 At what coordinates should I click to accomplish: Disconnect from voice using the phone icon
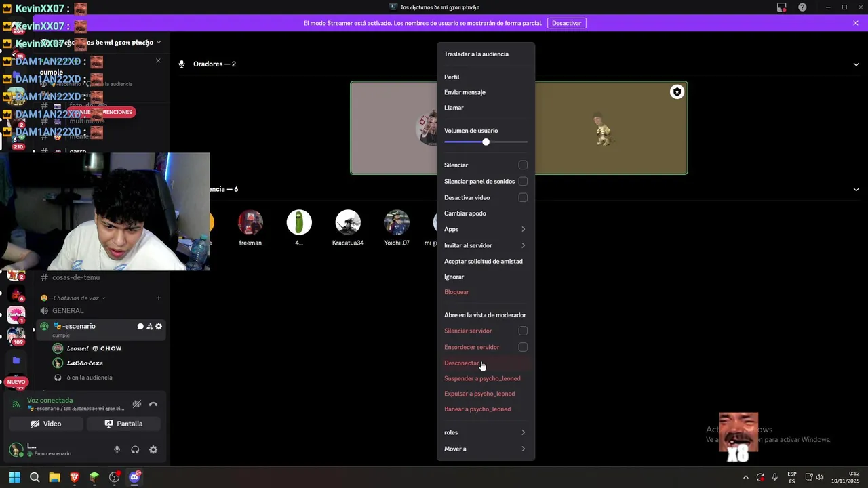coord(153,404)
